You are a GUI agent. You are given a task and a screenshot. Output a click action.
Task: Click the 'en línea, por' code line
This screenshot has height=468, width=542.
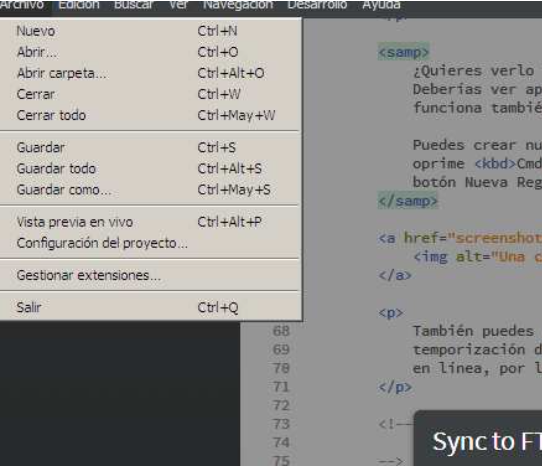478,368
